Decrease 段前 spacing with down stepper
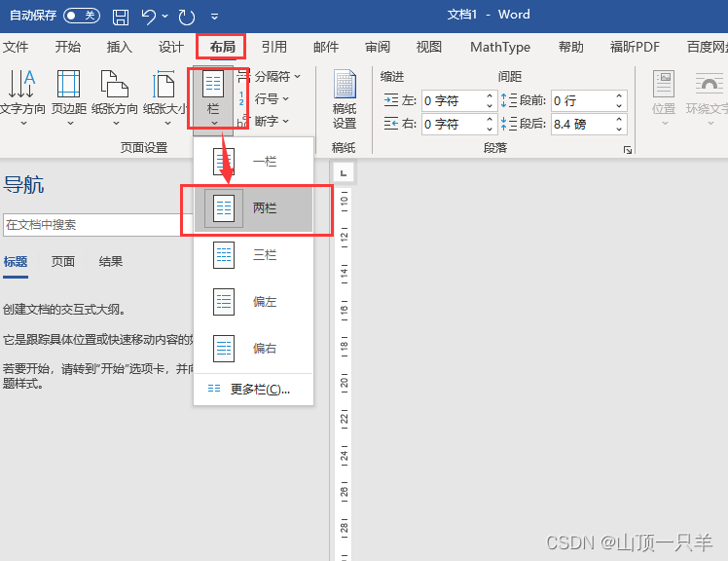Image resolution: width=728 pixels, height=561 pixels. 619,106
